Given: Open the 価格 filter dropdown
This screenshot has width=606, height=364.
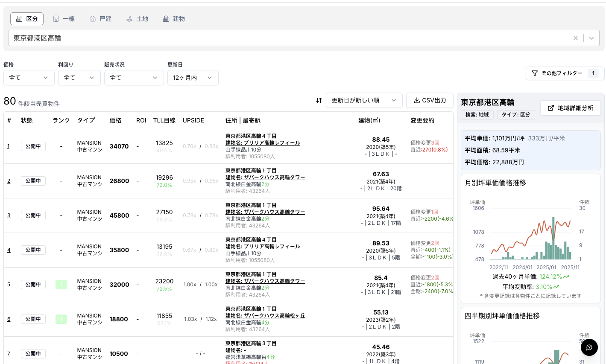Looking at the screenshot, I should tap(29, 78).
